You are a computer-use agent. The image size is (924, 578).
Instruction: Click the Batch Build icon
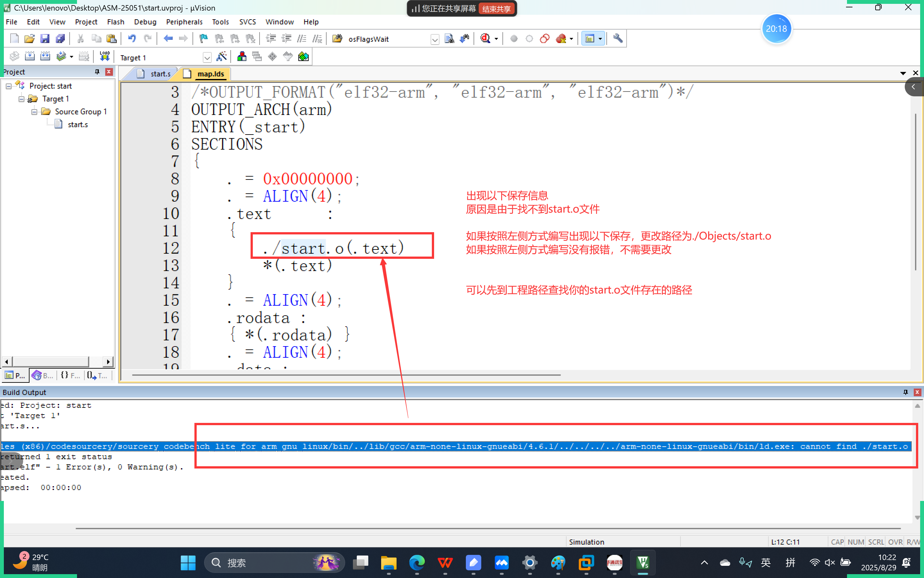(x=61, y=57)
